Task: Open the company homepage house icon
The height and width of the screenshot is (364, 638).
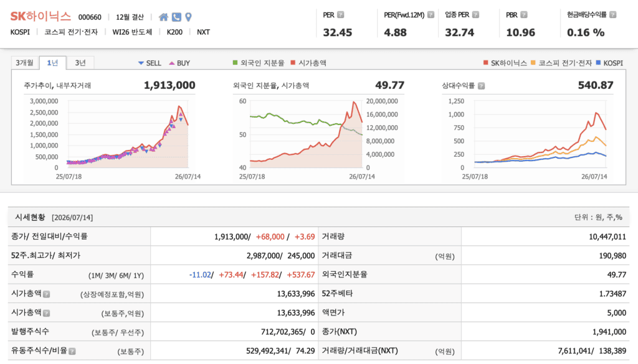Action: point(163,17)
